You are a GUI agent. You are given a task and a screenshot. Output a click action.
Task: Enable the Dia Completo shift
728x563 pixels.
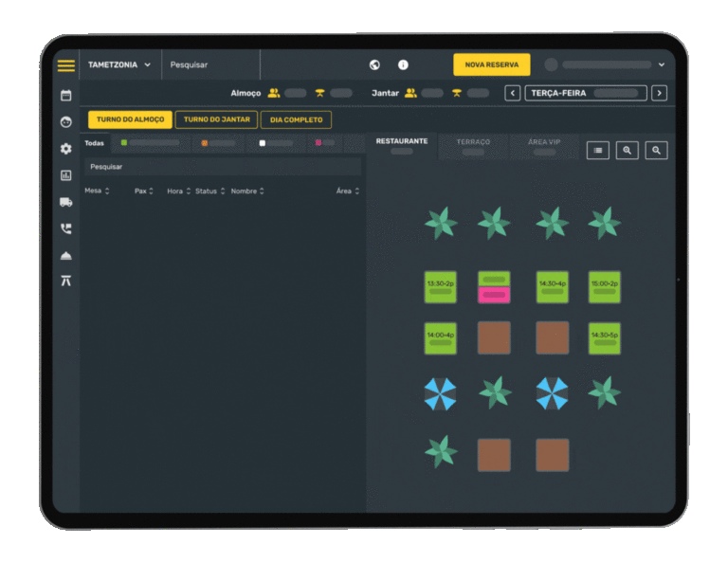click(x=296, y=119)
